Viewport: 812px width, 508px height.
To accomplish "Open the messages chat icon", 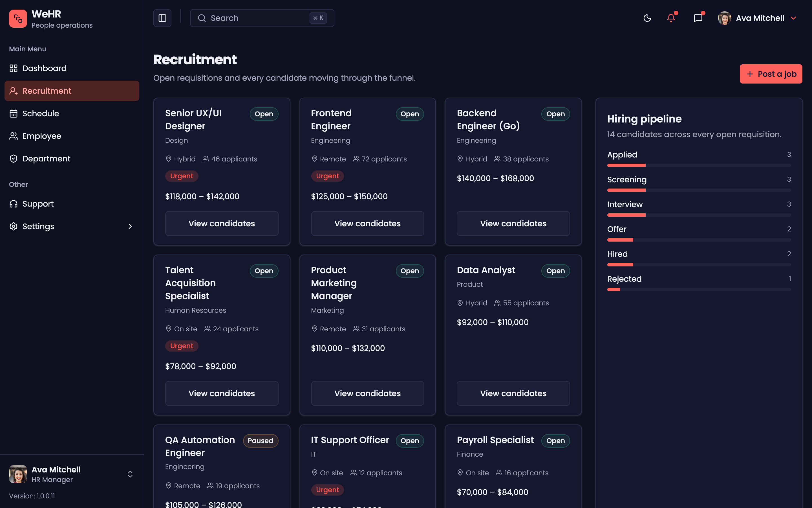I will coord(698,18).
